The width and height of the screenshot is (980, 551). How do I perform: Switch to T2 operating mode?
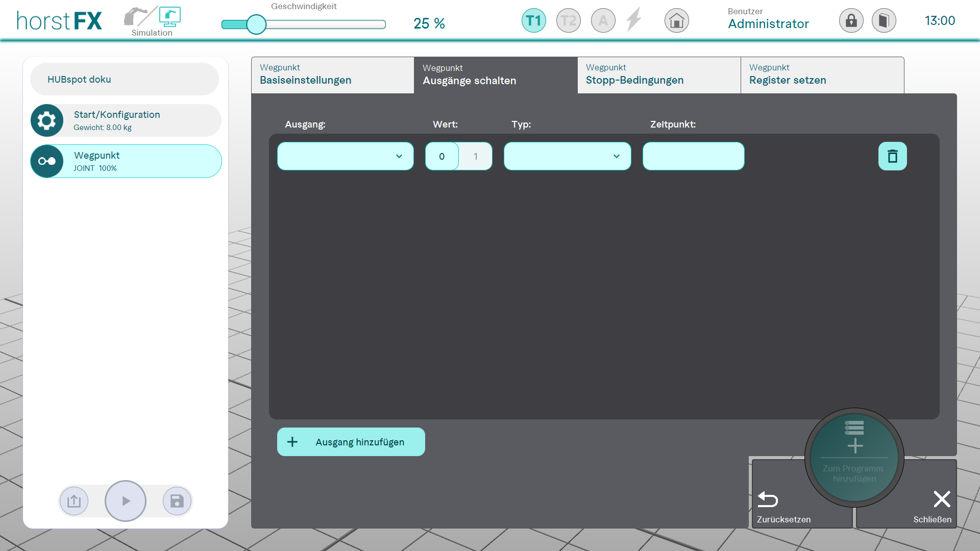pos(568,21)
